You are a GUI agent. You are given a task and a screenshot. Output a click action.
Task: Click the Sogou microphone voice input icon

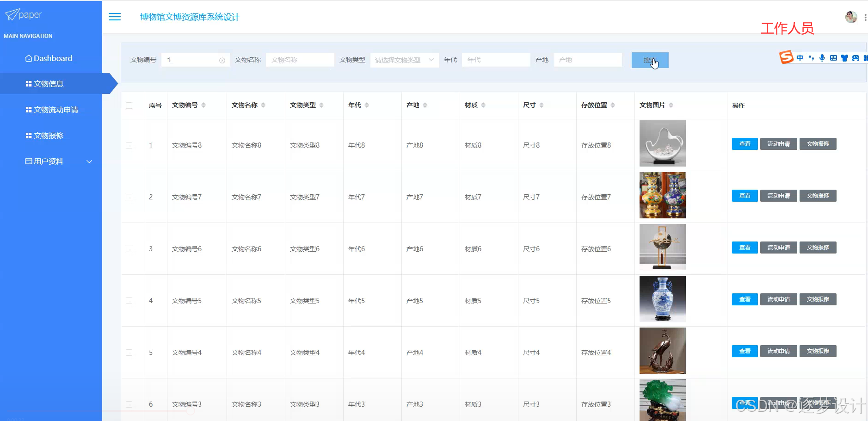point(822,58)
